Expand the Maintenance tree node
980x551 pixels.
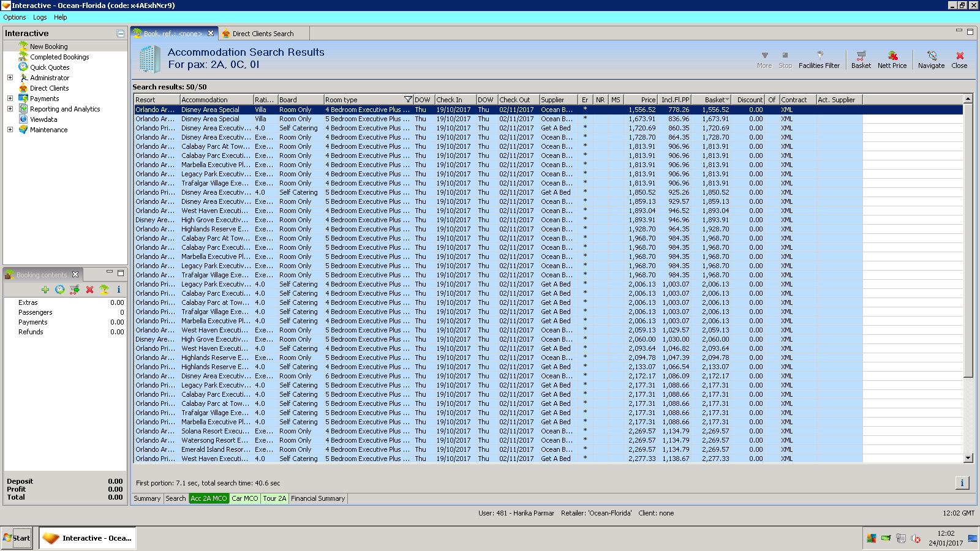click(x=10, y=130)
